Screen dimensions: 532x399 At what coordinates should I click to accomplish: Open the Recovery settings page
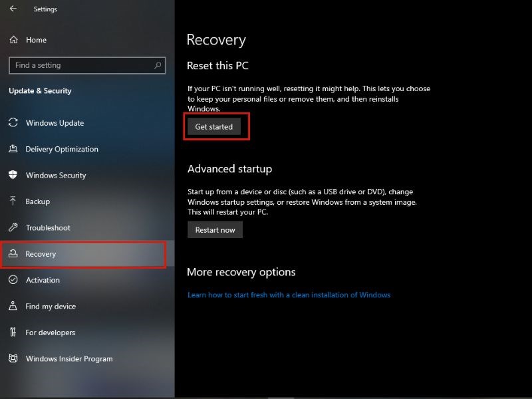tap(41, 254)
